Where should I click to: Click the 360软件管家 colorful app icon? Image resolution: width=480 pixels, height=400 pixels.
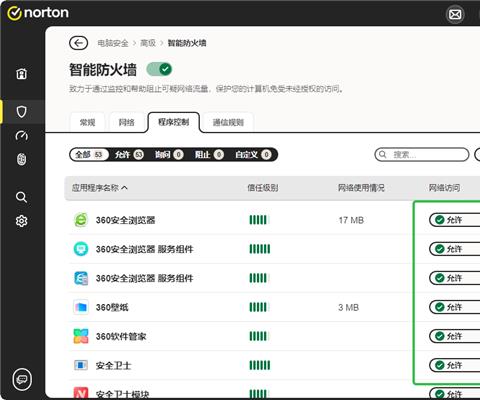(81, 336)
